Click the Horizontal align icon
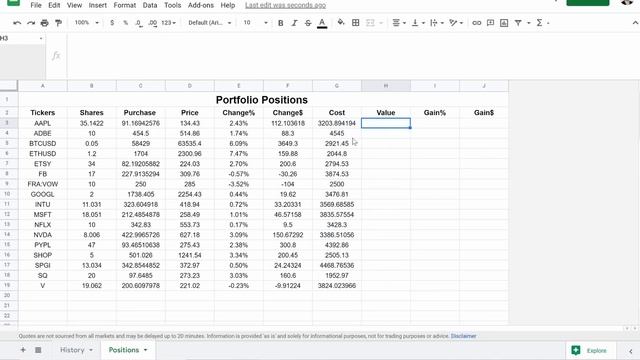Viewport: 640px width, 360px height. pos(396,23)
